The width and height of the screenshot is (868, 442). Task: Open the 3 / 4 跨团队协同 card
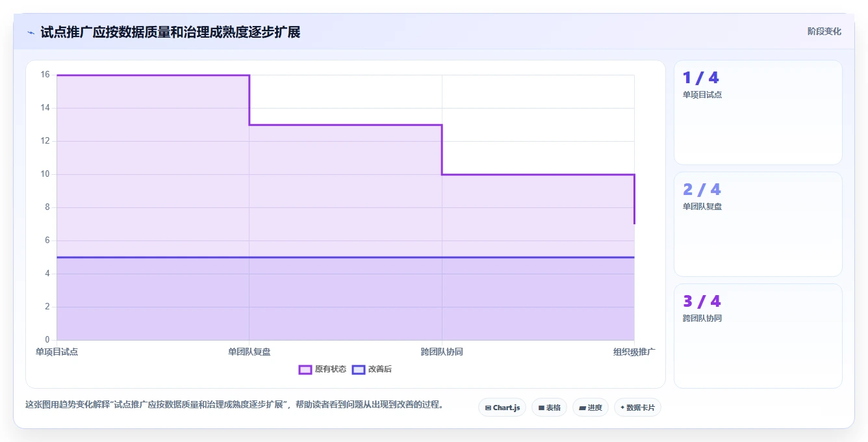point(758,336)
